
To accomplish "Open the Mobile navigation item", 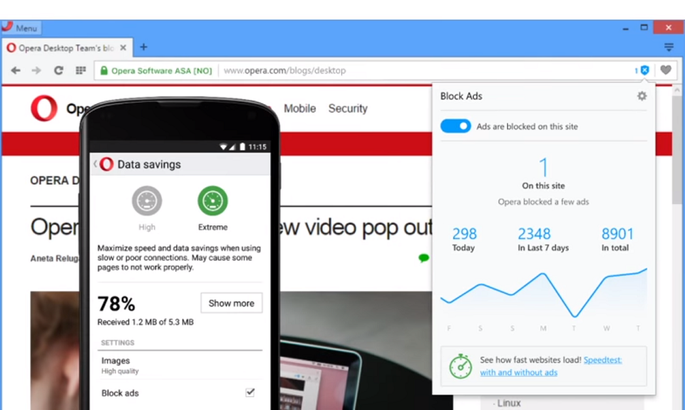I will point(300,108).
